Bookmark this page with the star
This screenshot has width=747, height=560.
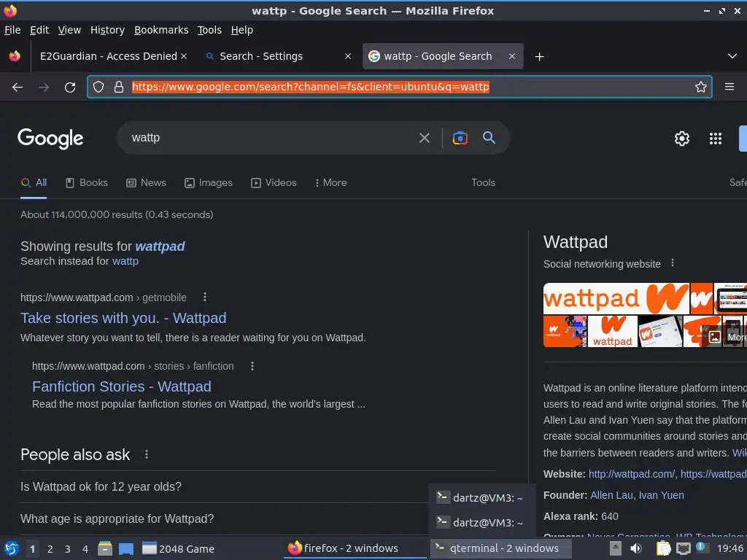coord(700,87)
